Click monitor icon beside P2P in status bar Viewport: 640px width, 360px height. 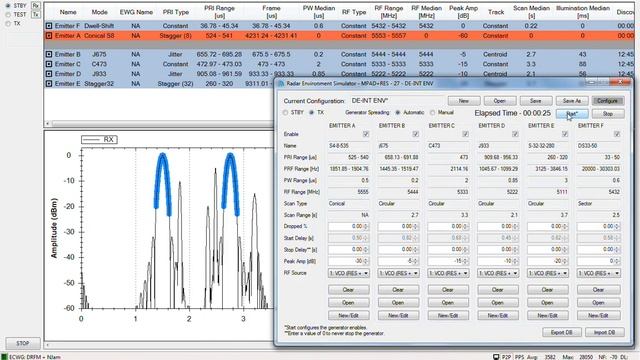point(496,357)
